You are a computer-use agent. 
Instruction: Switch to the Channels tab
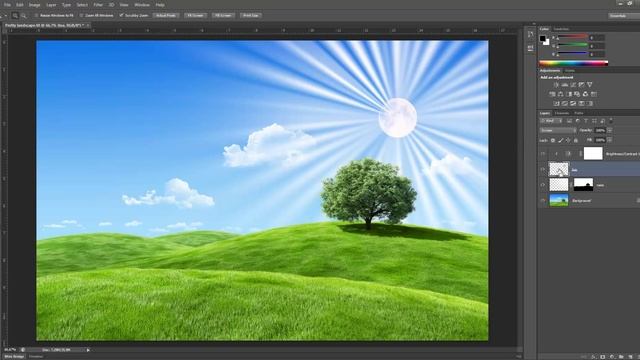(x=562, y=113)
